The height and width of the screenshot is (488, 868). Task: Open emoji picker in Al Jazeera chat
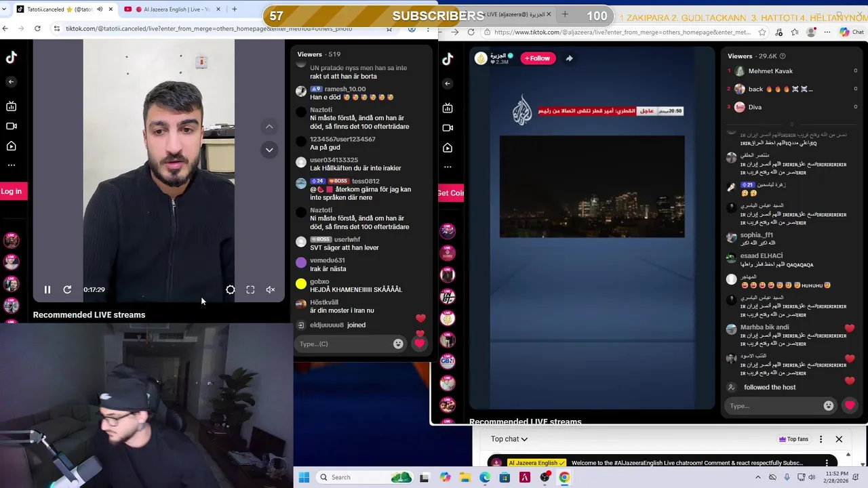(829, 406)
